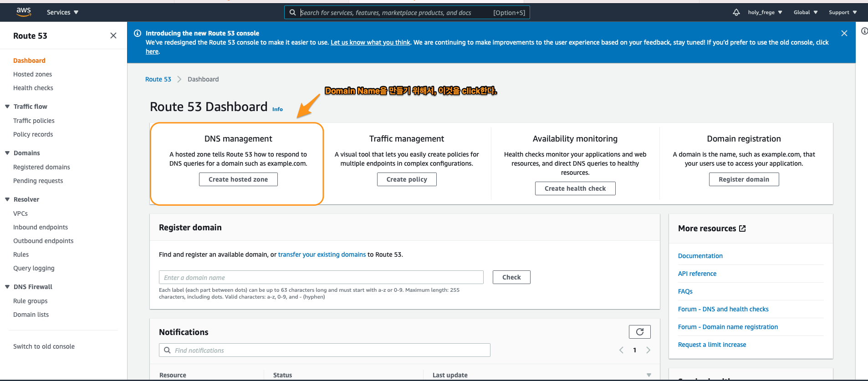Open Hosted zones in sidebar

point(32,74)
